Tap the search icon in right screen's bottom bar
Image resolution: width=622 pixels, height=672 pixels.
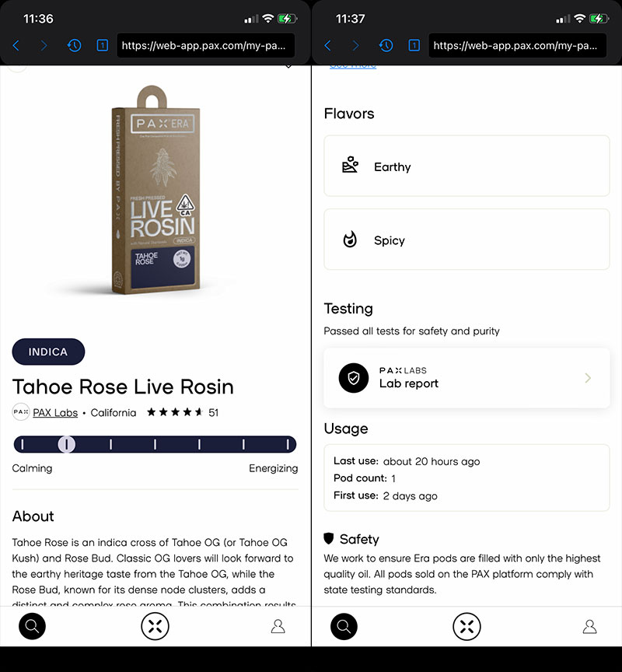[x=344, y=626]
